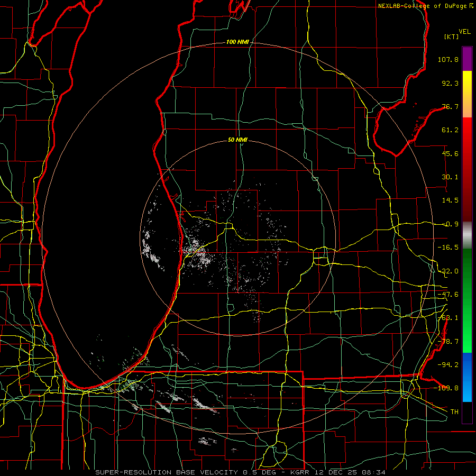Click the 61.2 velocity scale value
Image resolution: width=476 pixels, height=476 pixels.
[x=450, y=130]
